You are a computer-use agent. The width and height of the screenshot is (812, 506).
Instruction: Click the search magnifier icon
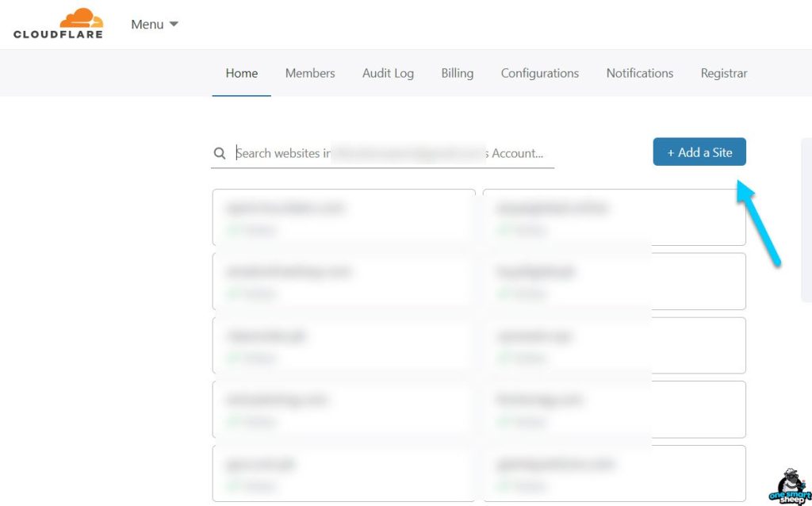(220, 153)
